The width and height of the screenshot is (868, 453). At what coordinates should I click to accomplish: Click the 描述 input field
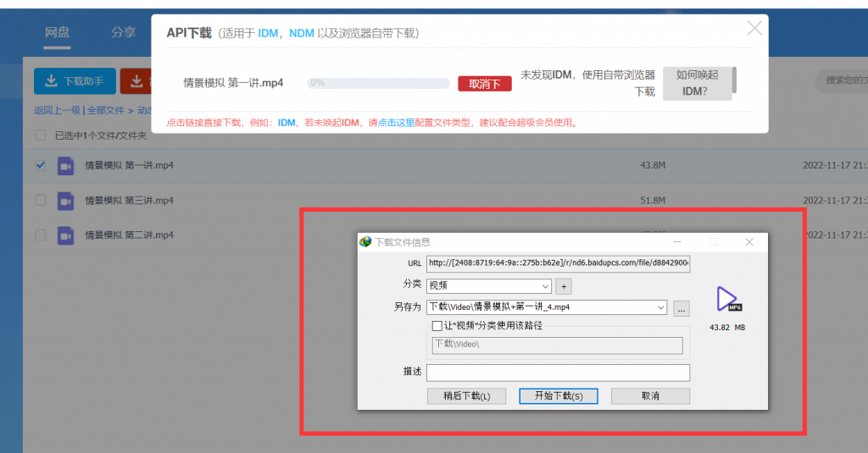pyautogui.click(x=558, y=373)
